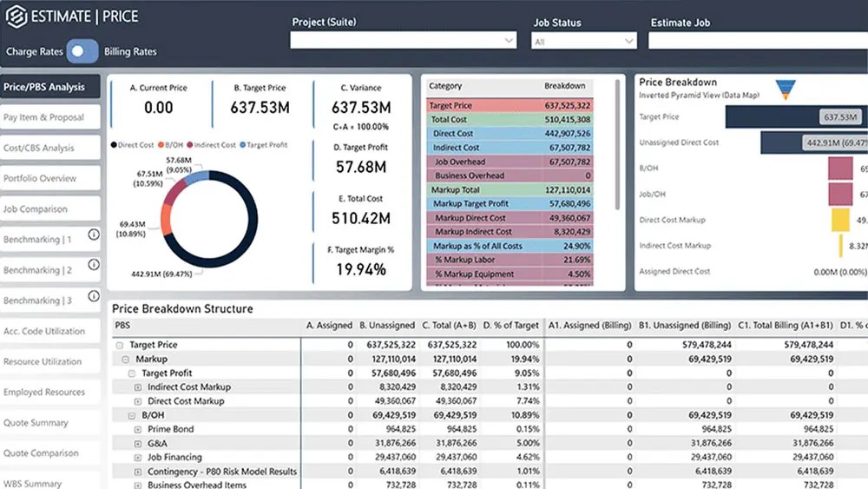Image resolution: width=868 pixels, height=489 pixels.
Task: Click the Job Overhead category row
Action: (510, 162)
